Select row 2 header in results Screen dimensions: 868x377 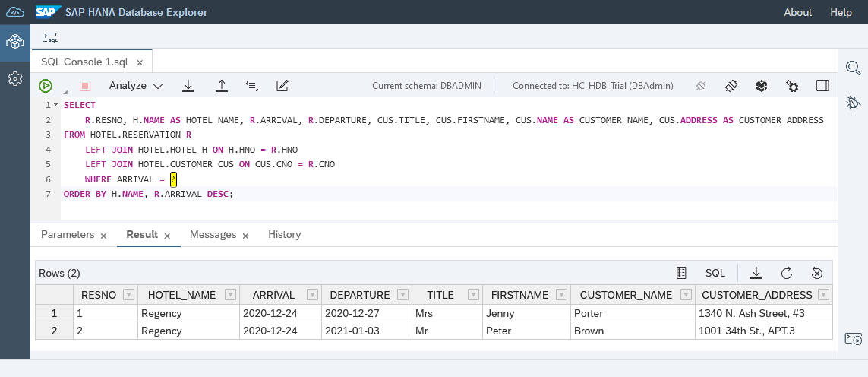click(x=54, y=331)
